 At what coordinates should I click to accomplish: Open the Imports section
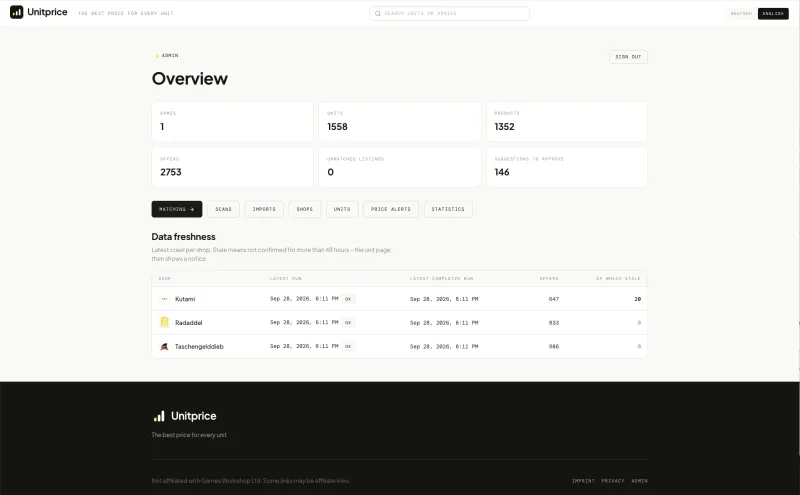264,209
